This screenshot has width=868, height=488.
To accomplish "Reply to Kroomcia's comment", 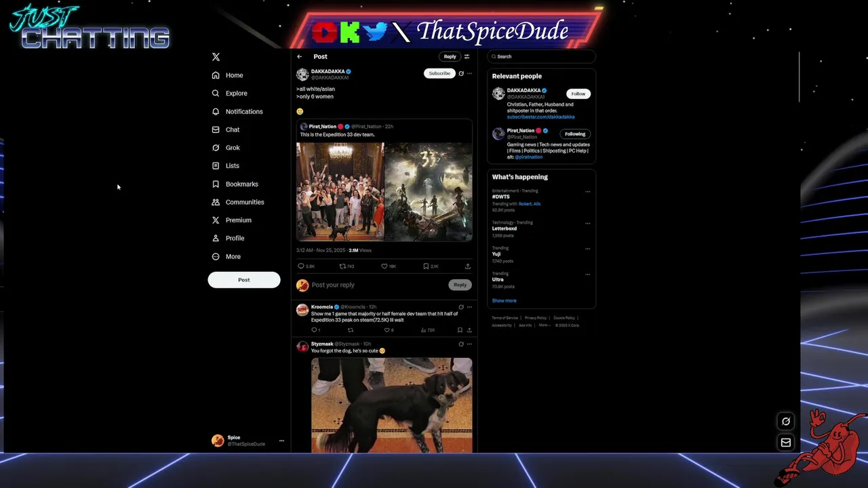I will pyautogui.click(x=315, y=330).
